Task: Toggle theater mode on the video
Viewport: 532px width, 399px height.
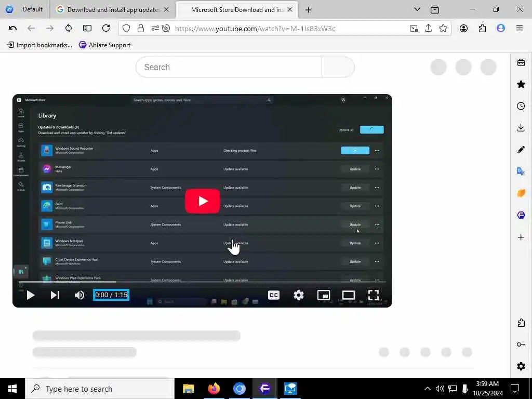Action: [x=349, y=295]
